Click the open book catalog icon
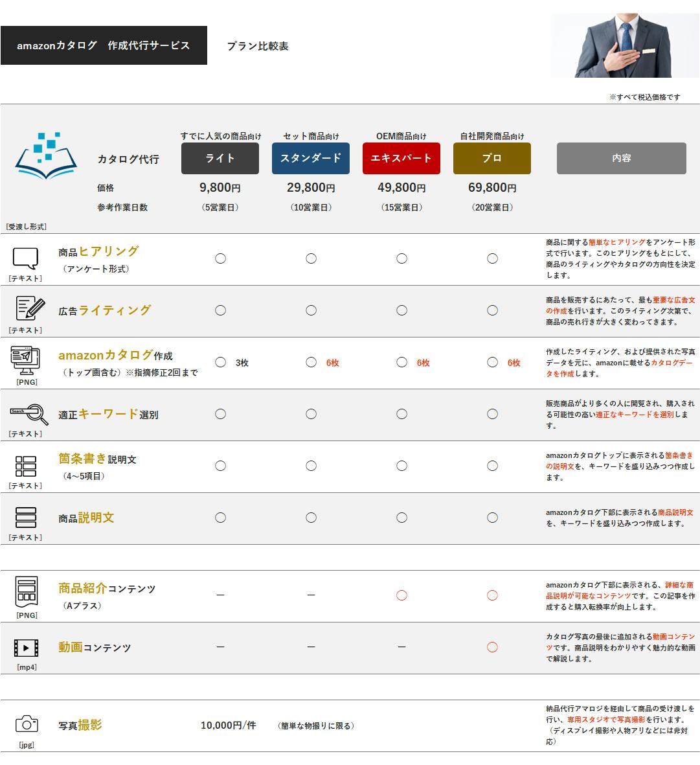700x765 pixels. (45, 156)
